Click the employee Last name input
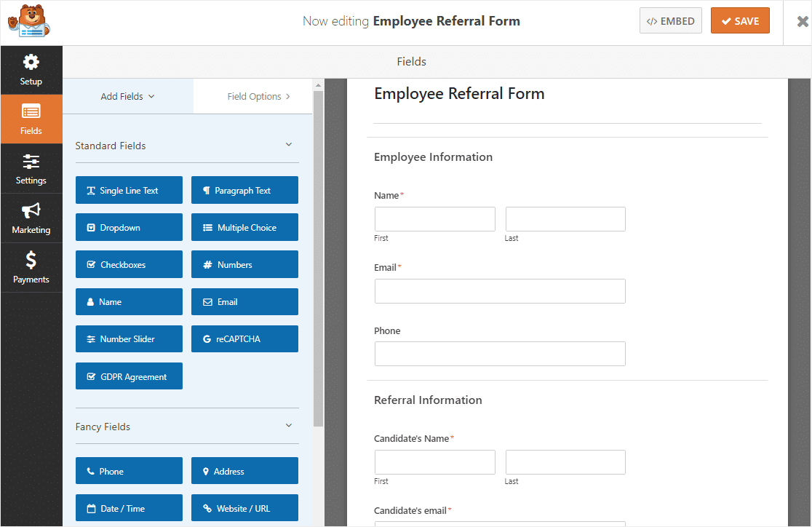 click(565, 218)
